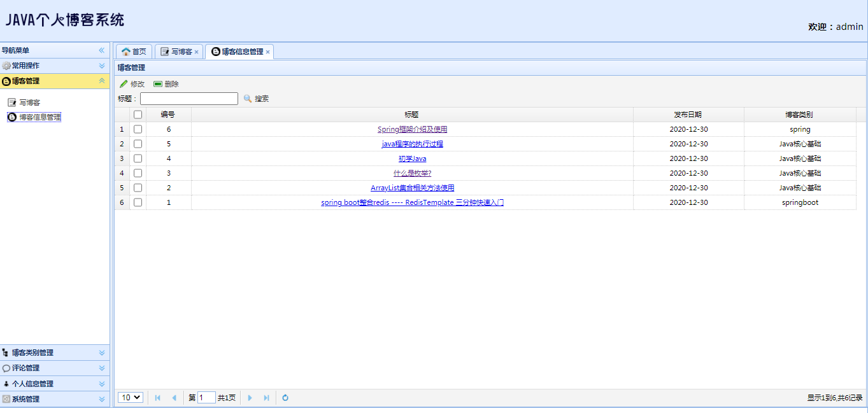Image resolution: width=868 pixels, height=413 pixels.
Task: Click the magnifier icon next to 搜索
Action: (x=248, y=99)
